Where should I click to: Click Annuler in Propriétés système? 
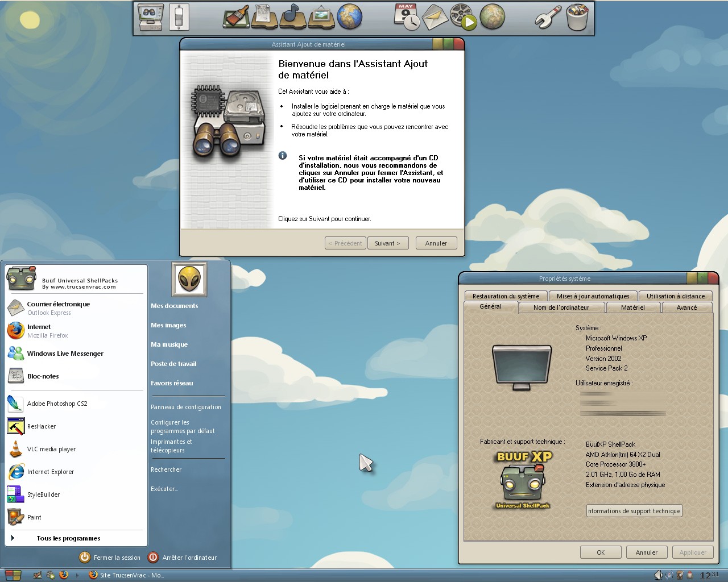click(647, 552)
